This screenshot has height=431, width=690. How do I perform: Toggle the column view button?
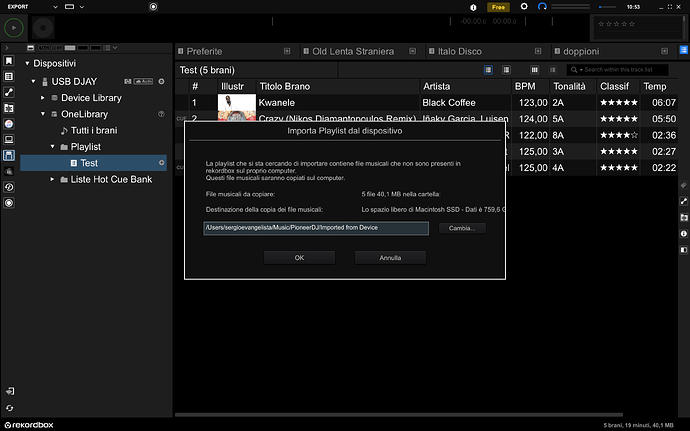[534, 70]
